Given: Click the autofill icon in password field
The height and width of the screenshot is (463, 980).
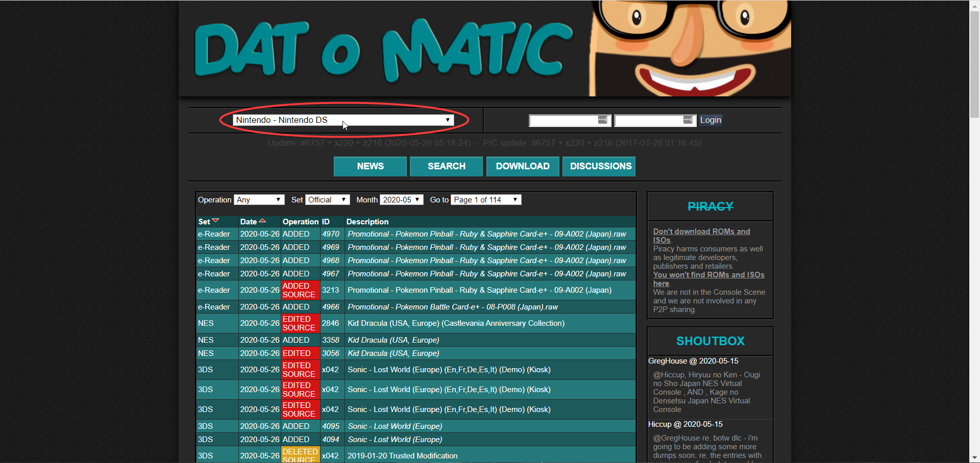Looking at the screenshot, I should click(688, 120).
